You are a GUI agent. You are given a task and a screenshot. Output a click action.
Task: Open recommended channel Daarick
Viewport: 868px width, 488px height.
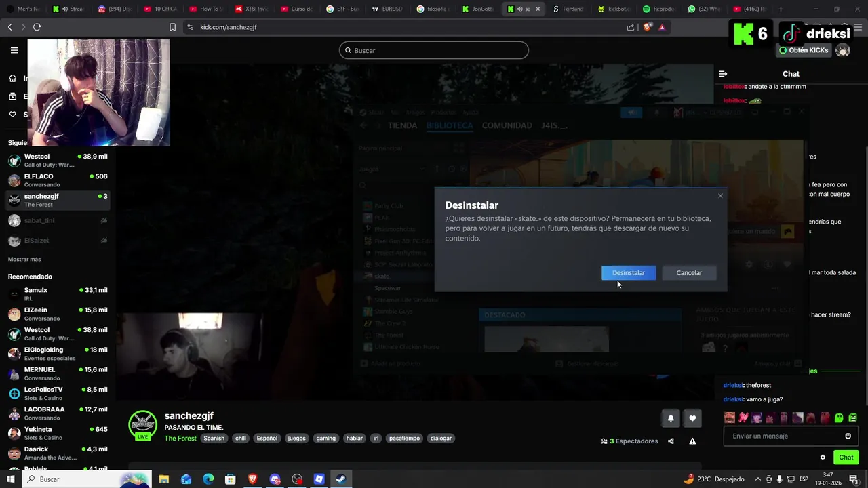(x=58, y=453)
